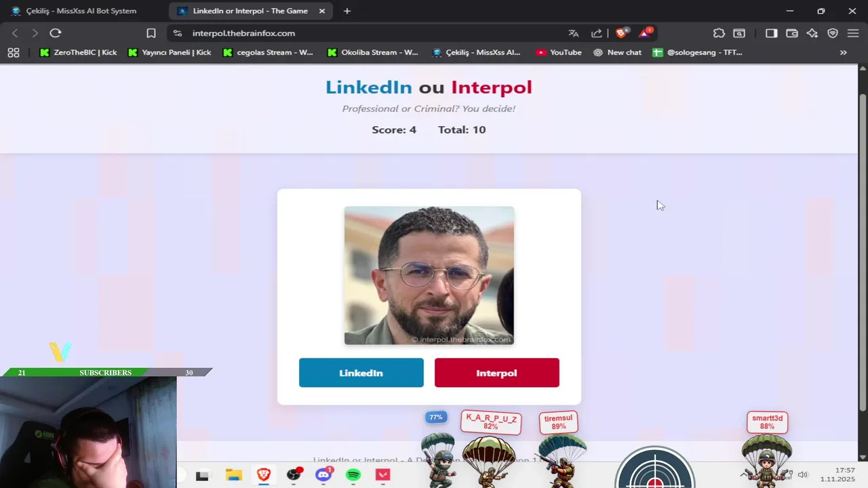Focus the address bar with interpol.thebrainfox.com
The width and height of the screenshot is (868, 488).
coord(376,33)
